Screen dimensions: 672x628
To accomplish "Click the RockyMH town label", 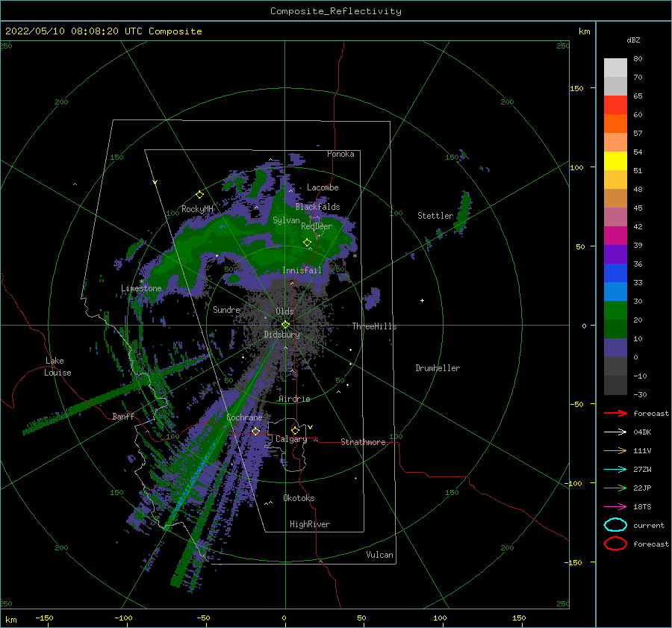I will [x=197, y=209].
